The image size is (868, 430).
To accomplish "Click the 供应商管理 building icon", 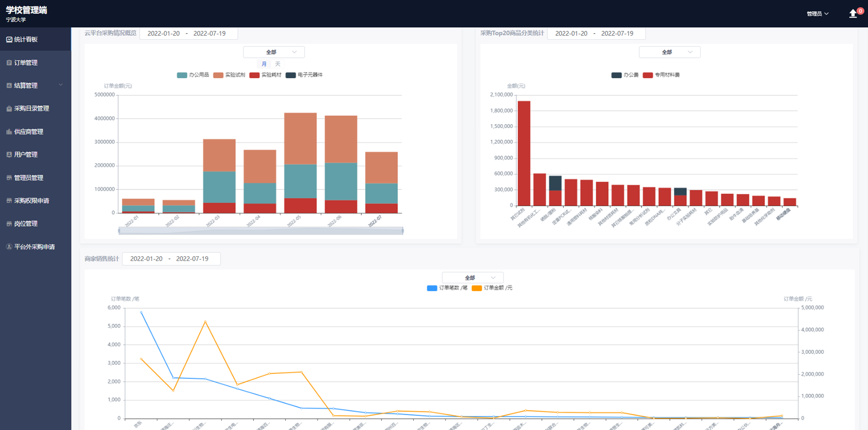I will 9,132.
